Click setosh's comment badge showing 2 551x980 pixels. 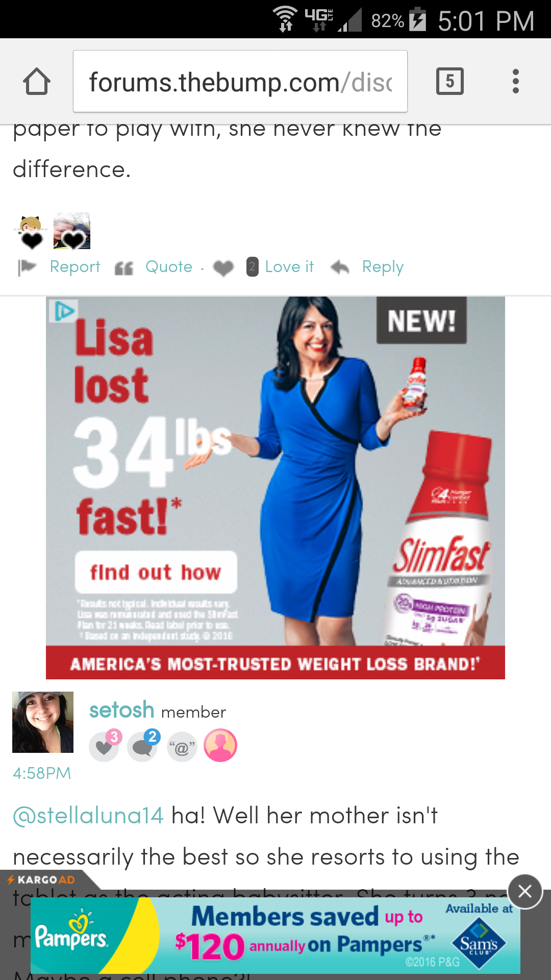(x=143, y=745)
